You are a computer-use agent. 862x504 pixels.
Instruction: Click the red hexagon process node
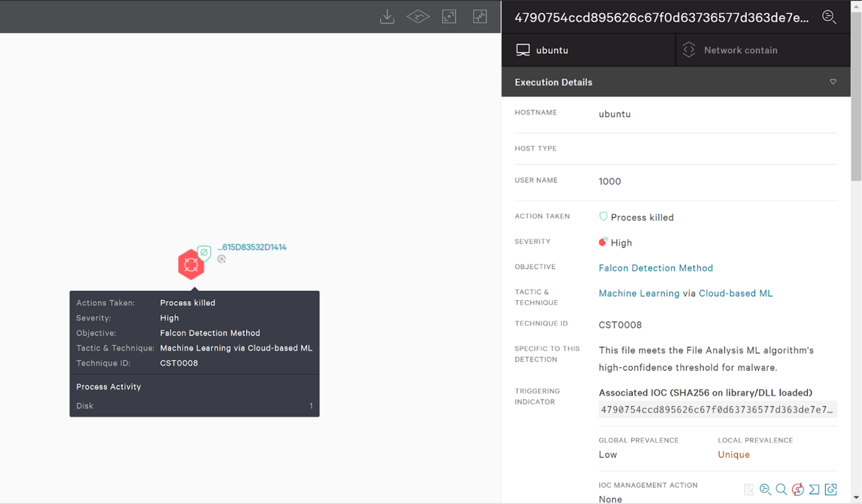coord(191,265)
